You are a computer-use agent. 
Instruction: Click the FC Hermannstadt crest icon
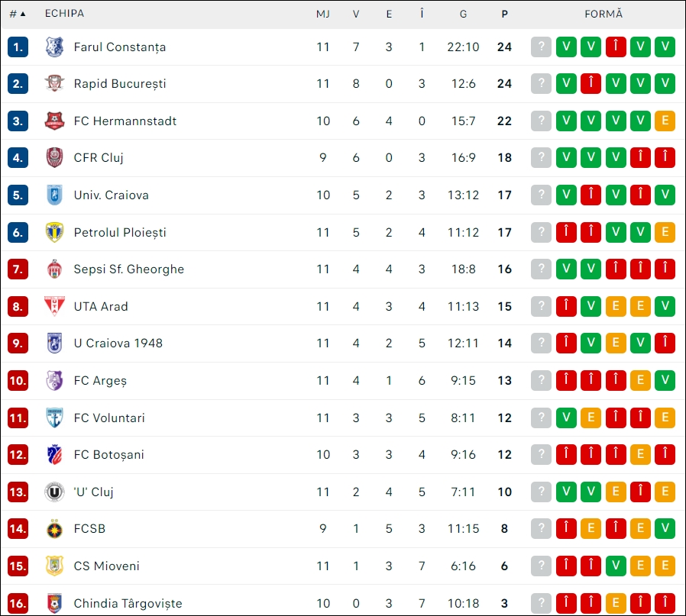(x=55, y=121)
